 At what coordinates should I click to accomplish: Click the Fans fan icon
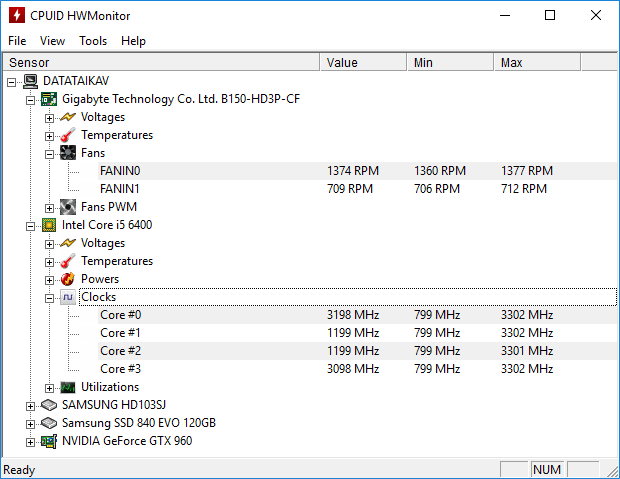click(68, 153)
